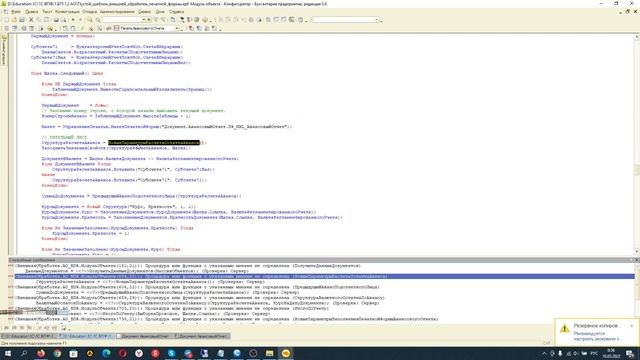Screen dimensions: 640x360
Task: Launch Microsoft Edge from the taskbar
Action: [x=106, y=353]
